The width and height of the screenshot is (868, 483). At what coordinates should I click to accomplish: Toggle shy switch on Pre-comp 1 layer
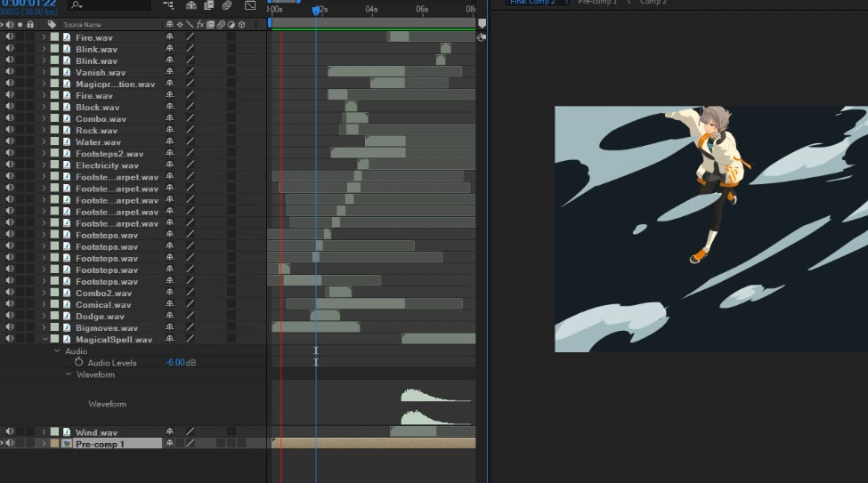point(169,443)
